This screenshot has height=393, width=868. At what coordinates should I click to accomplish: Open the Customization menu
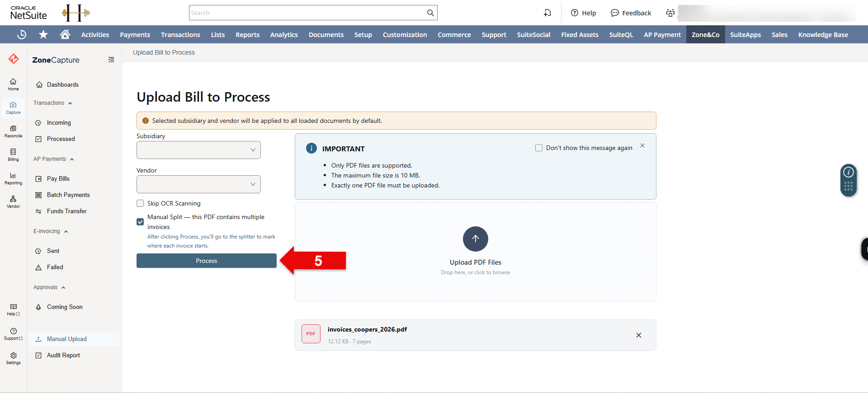click(x=405, y=34)
